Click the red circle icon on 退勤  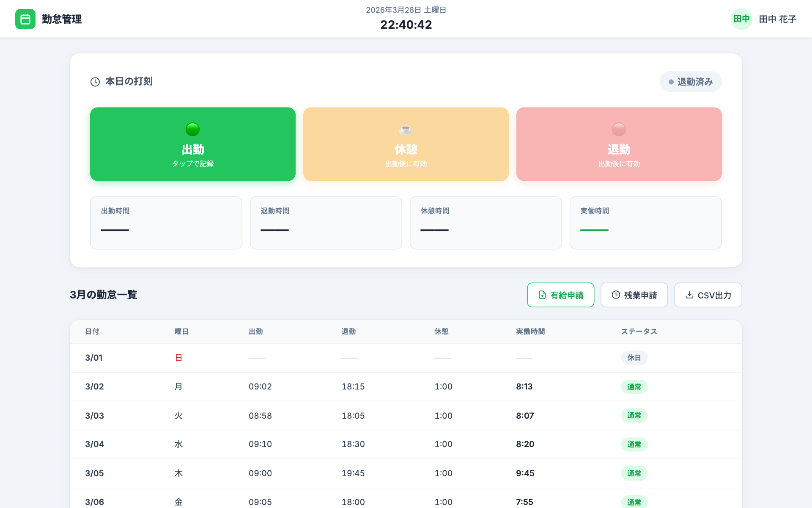(x=619, y=129)
